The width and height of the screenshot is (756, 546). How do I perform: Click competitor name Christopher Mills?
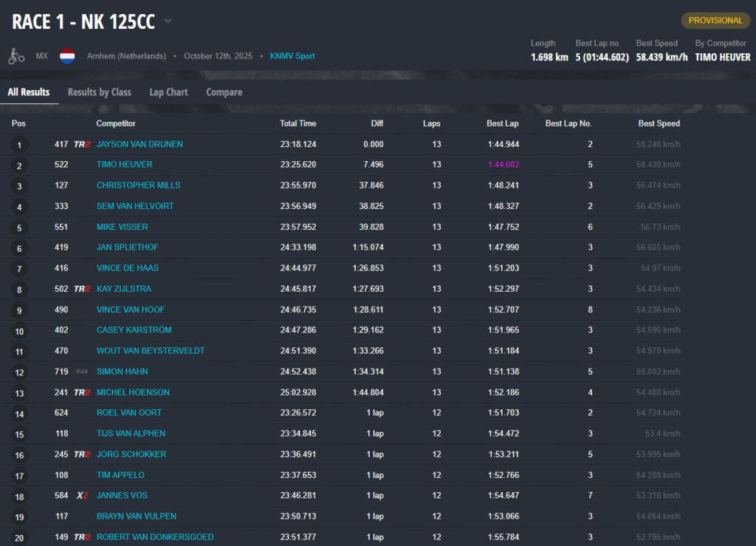(x=138, y=185)
